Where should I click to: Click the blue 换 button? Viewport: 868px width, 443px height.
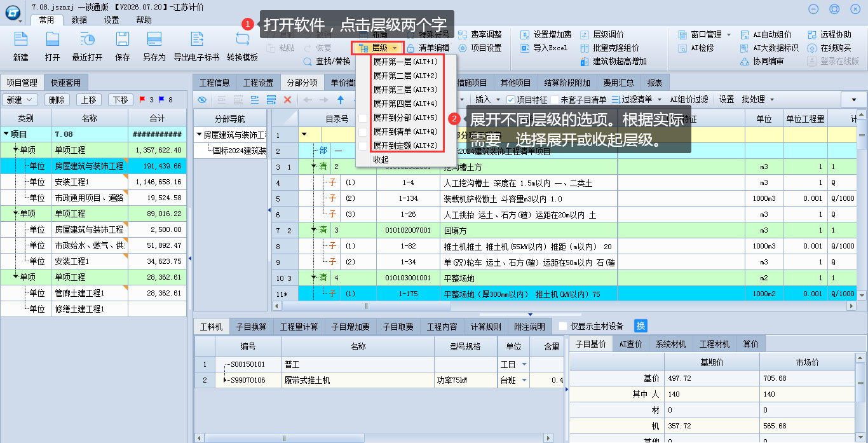click(641, 325)
